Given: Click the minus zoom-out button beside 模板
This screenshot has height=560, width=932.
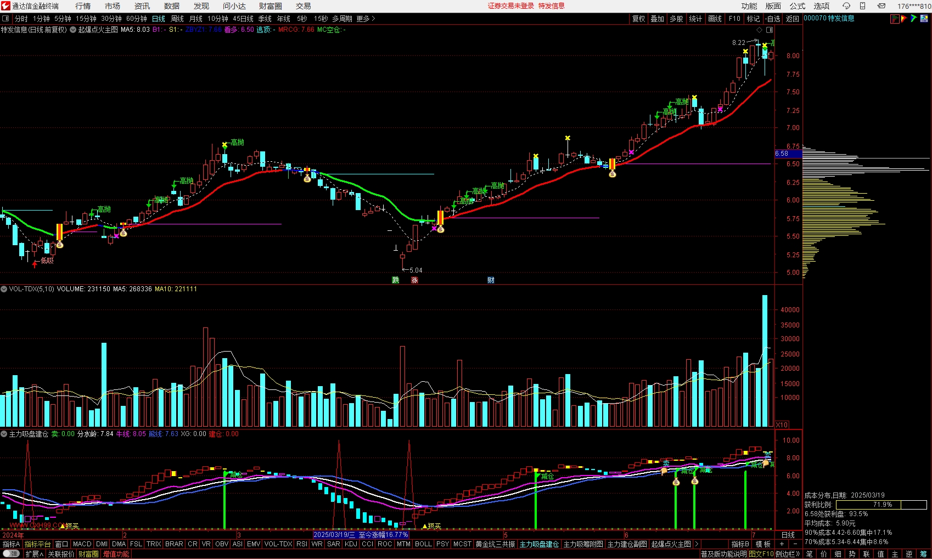Looking at the screenshot, I should (795, 544).
